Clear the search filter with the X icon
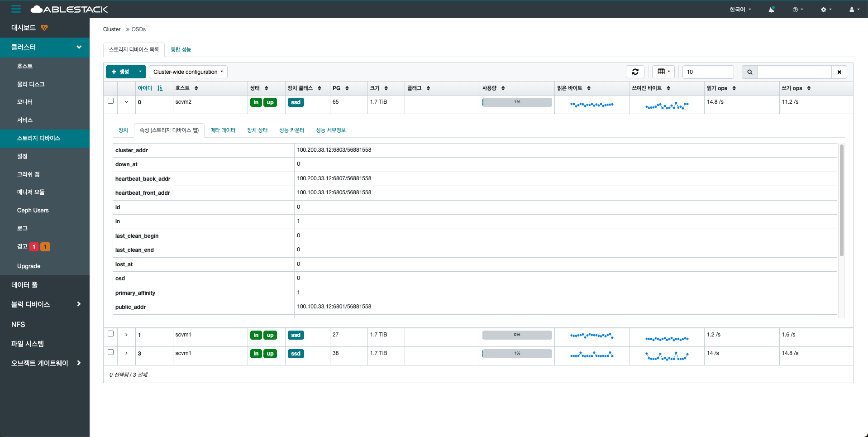The height and width of the screenshot is (437, 868). [839, 72]
